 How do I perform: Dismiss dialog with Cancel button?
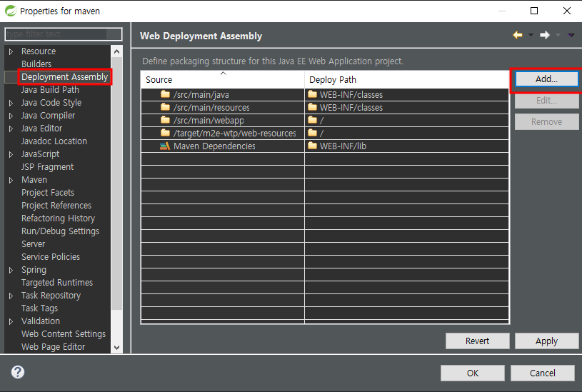[542, 373]
